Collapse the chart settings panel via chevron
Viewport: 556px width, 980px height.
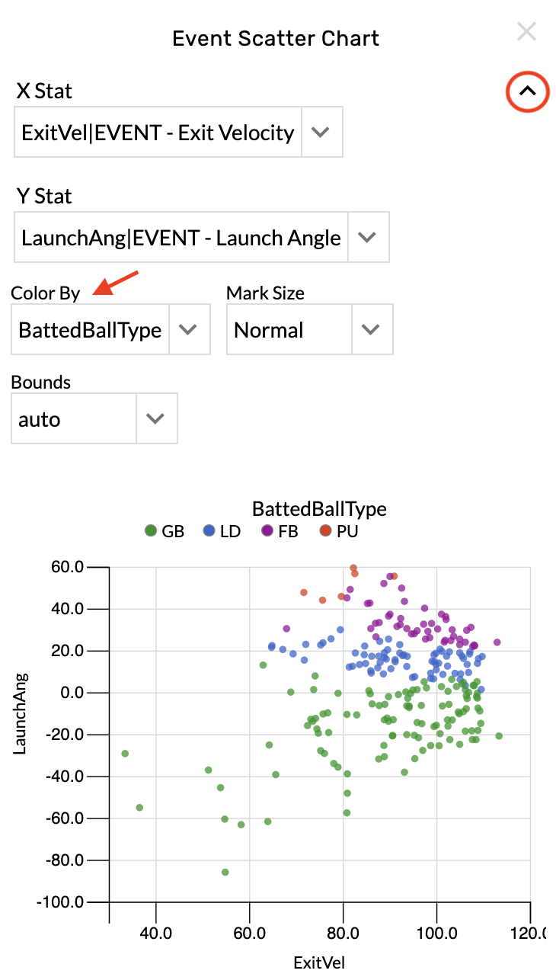[527, 91]
